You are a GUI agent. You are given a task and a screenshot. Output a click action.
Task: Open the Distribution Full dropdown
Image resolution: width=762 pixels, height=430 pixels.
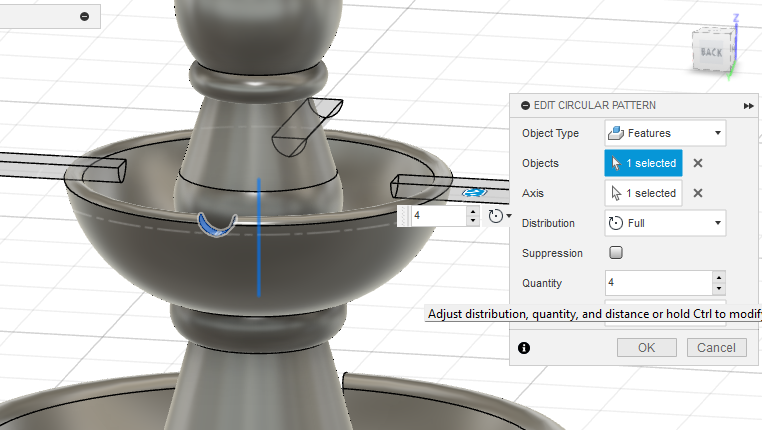pos(665,223)
